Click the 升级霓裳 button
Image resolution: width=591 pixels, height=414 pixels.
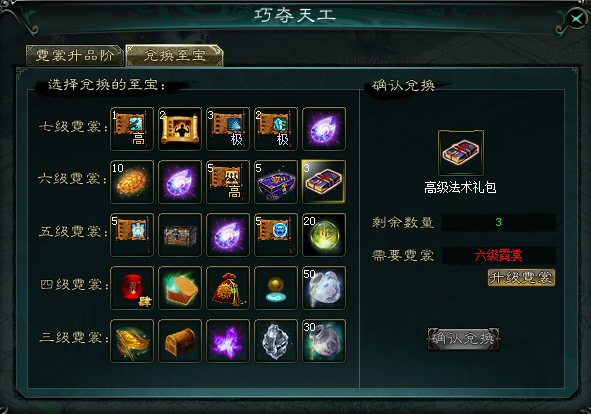point(521,278)
